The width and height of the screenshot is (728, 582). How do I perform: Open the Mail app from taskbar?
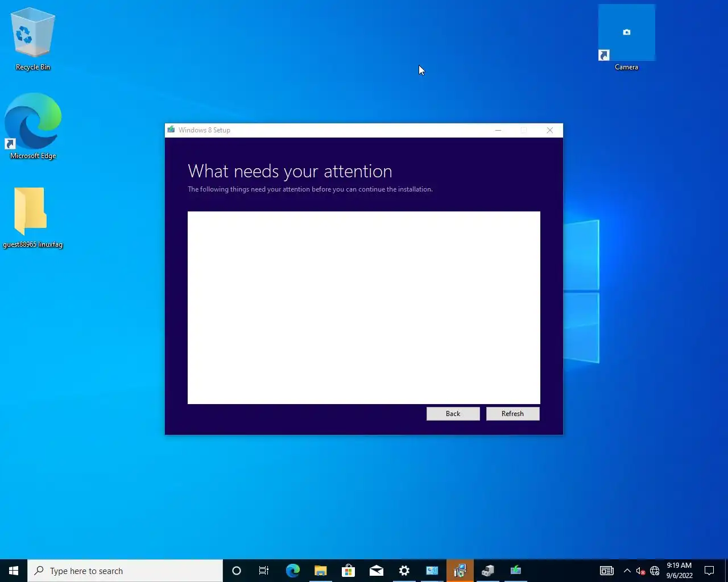376,571
